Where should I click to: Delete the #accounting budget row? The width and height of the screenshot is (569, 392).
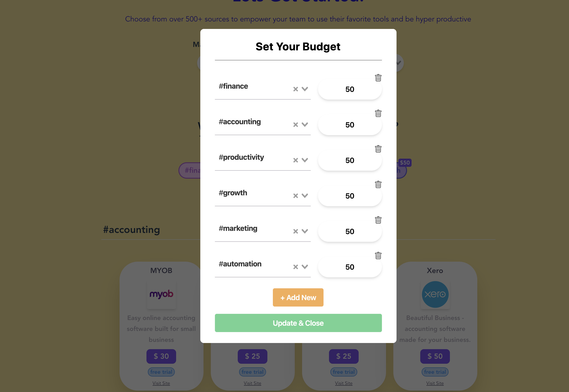tap(378, 113)
